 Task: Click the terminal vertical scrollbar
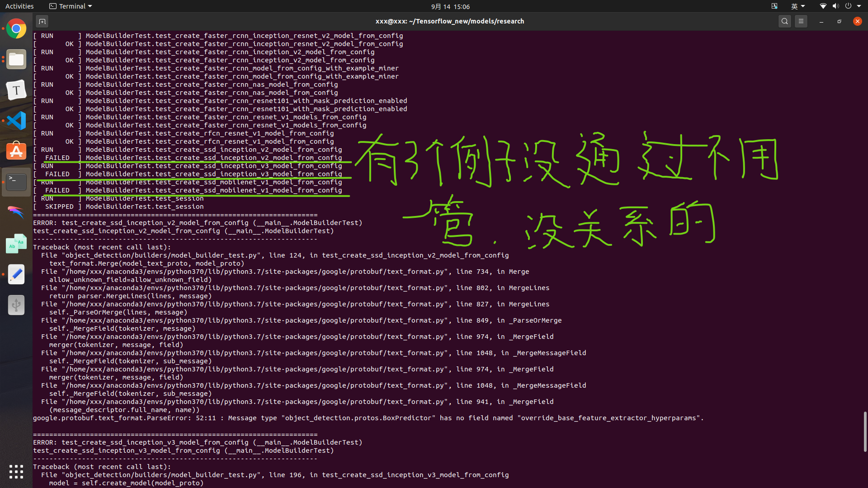point(865,432)
